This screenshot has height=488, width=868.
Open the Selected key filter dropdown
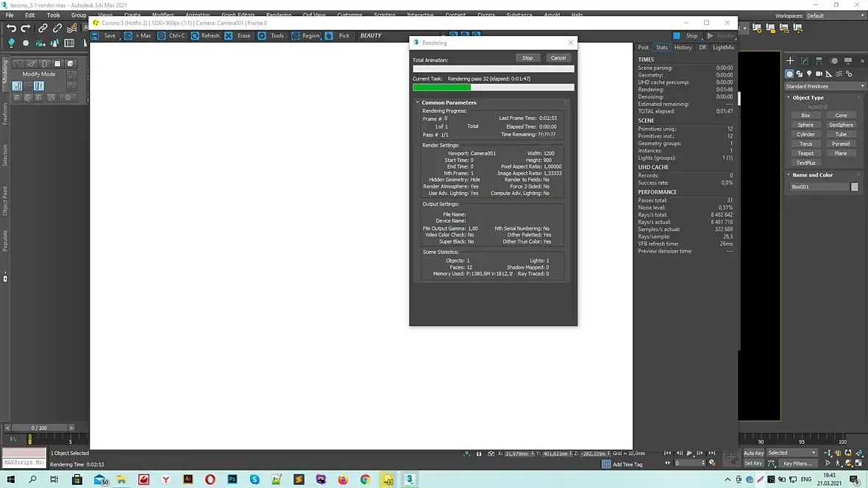(791, 453)
